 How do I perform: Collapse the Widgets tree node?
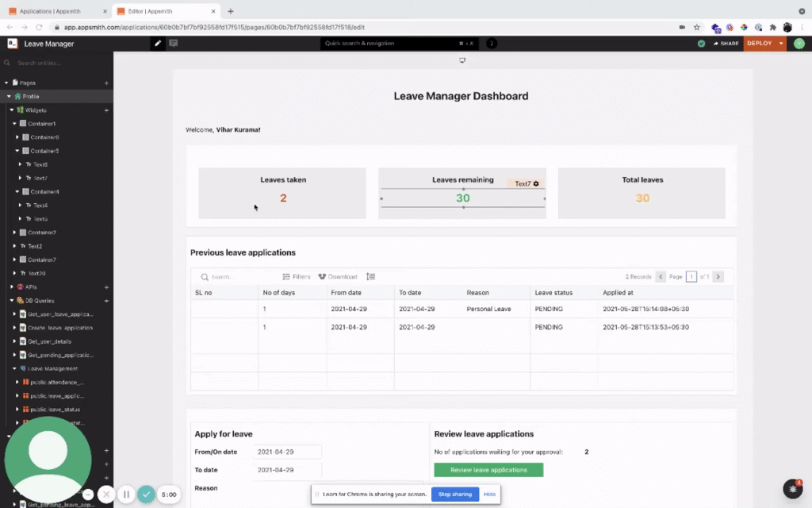(x=11, y=110)
